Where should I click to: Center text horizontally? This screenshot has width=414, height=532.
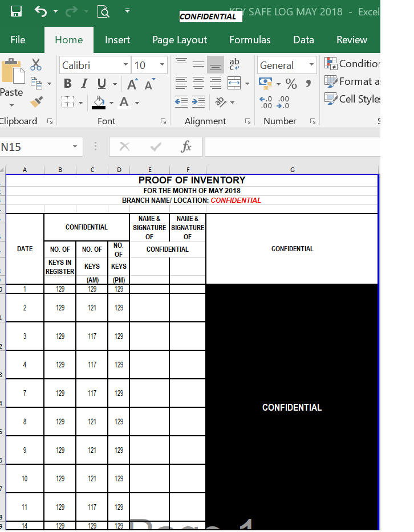click(x=198, y=83)
